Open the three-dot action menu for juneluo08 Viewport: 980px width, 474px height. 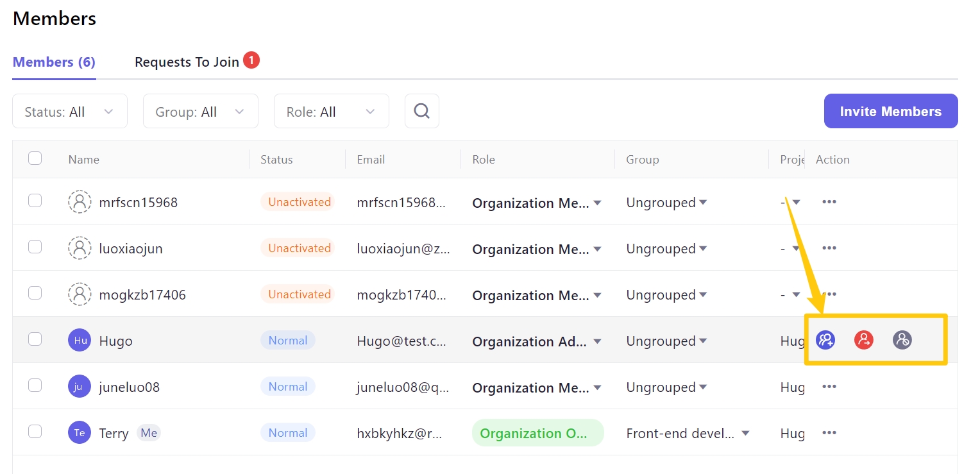tap(829, 387)
